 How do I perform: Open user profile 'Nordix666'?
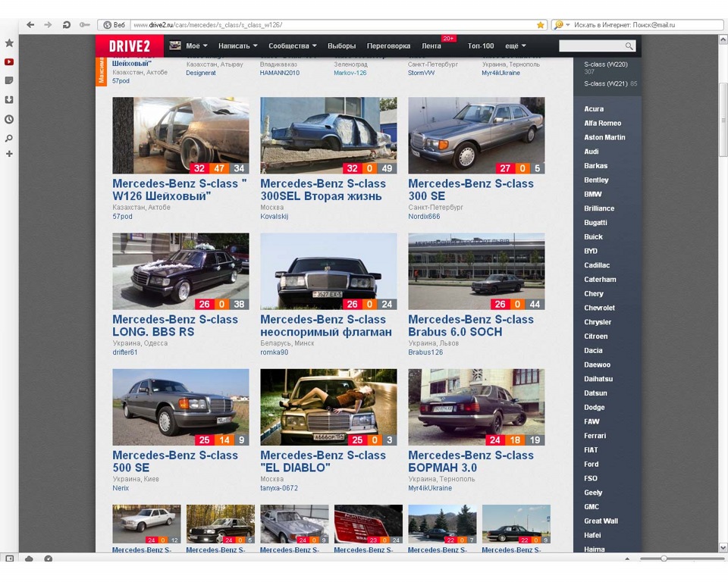[x=424, y=216]
